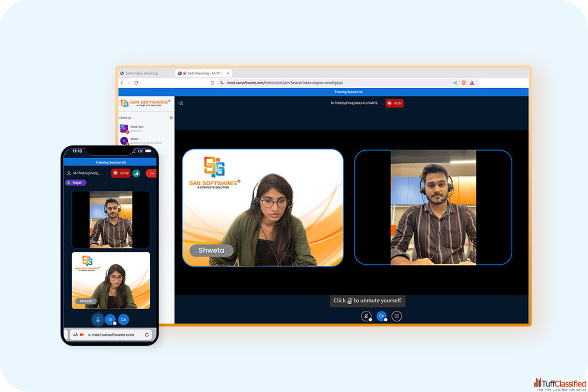
Task: Open the users list settings gear
Action: pyautogui.click(x=171, y=118)
